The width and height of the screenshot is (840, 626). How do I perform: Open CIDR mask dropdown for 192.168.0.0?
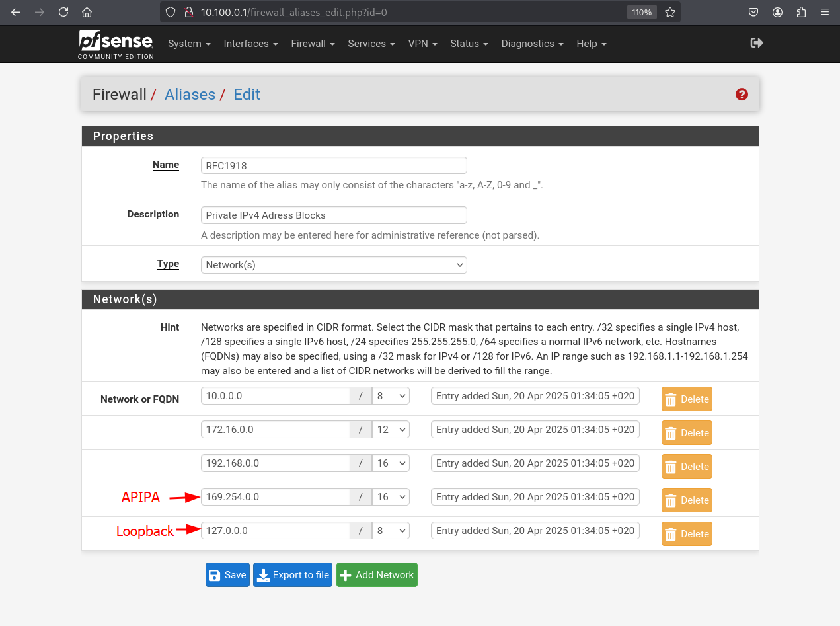click(x=391, y=463)
